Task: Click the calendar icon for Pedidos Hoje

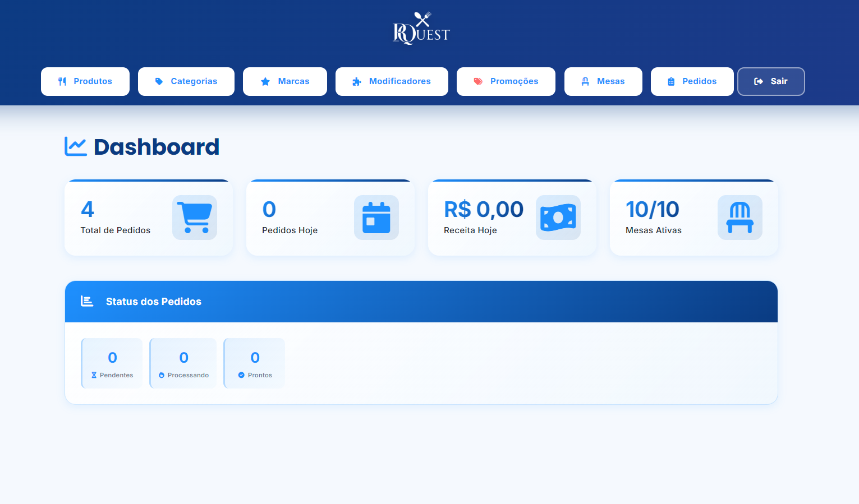Action: coord(376,218)
